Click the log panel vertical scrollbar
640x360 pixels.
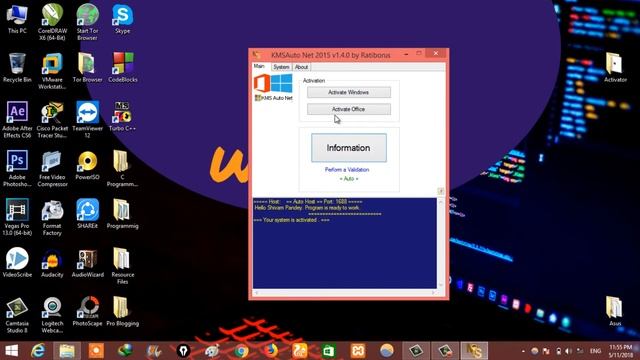point(441,243)
